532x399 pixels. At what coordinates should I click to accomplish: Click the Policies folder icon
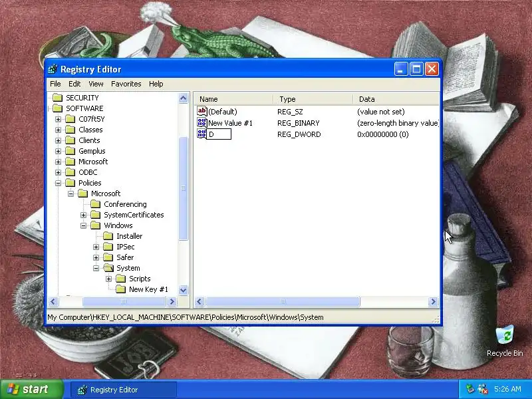tap(70, 183)
